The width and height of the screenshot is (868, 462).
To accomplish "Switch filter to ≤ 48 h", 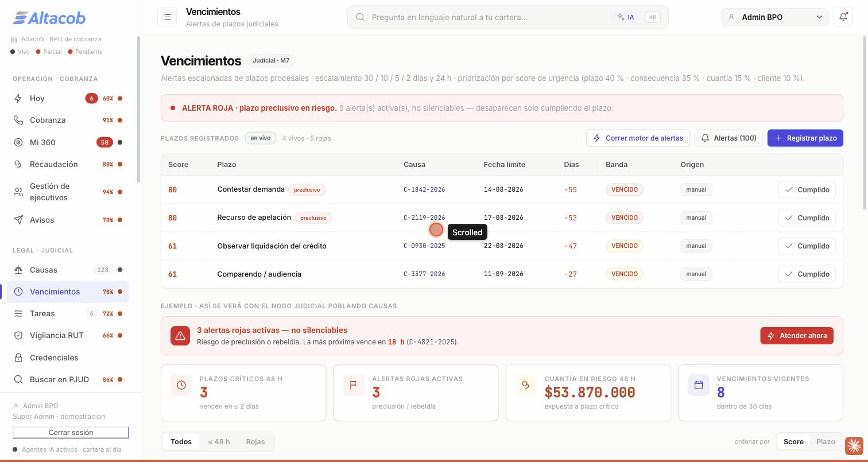I will [219, 441].
